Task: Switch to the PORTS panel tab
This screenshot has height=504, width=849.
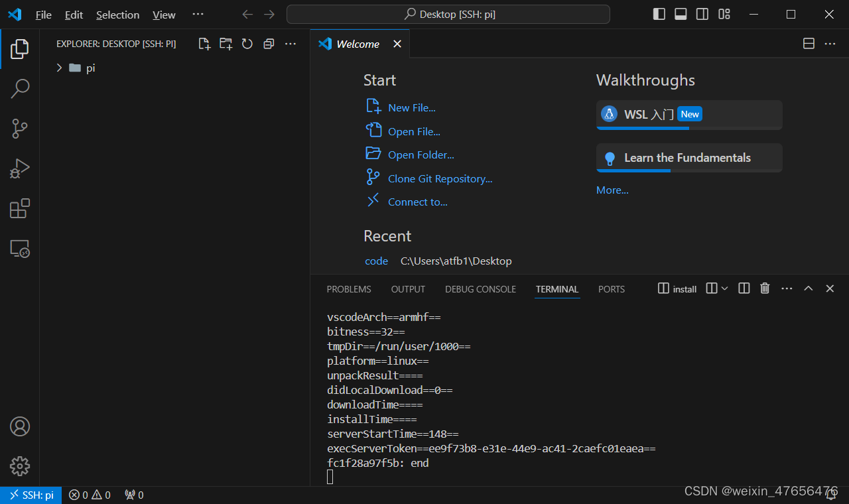Action: tap(612, 289)
